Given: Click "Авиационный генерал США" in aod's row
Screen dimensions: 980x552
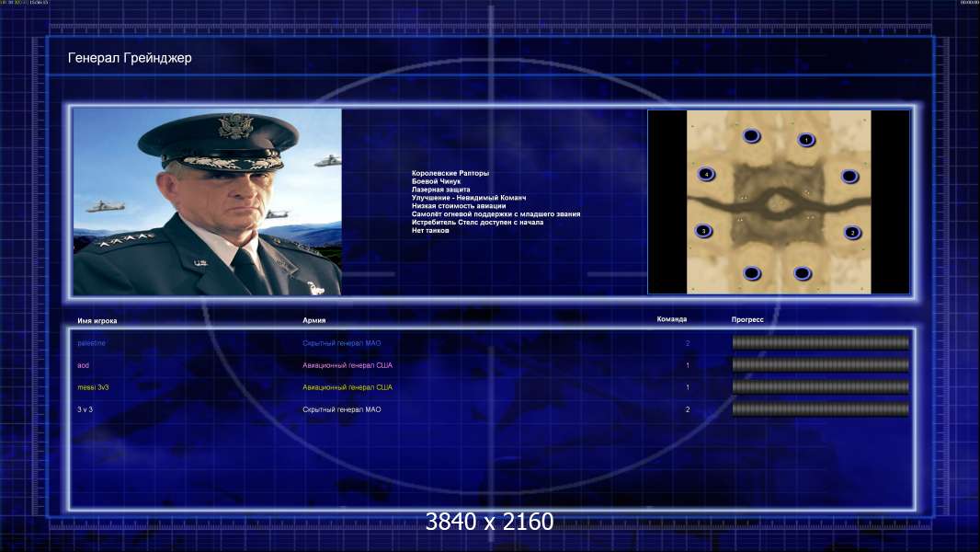Looking at the screenshot, I should pyautogui.click(x=348, y=365).
